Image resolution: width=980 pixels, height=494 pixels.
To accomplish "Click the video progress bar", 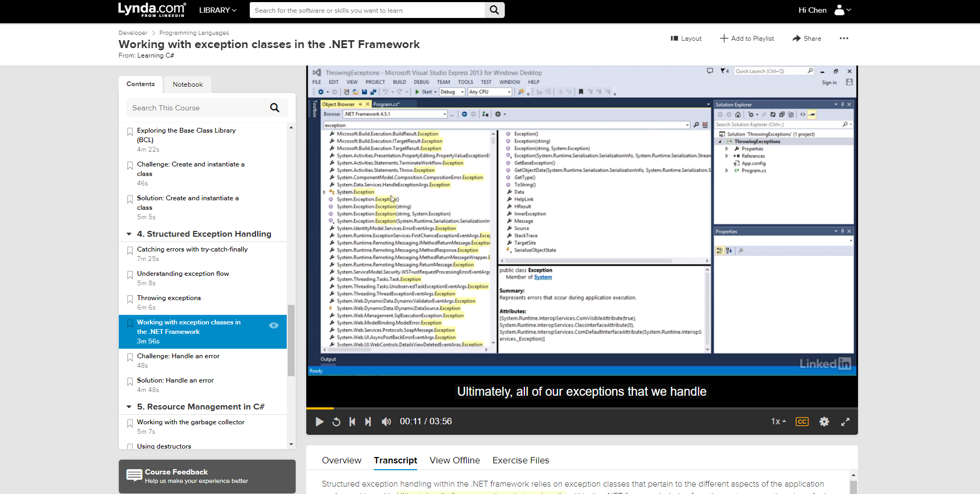I will [582, 408].
